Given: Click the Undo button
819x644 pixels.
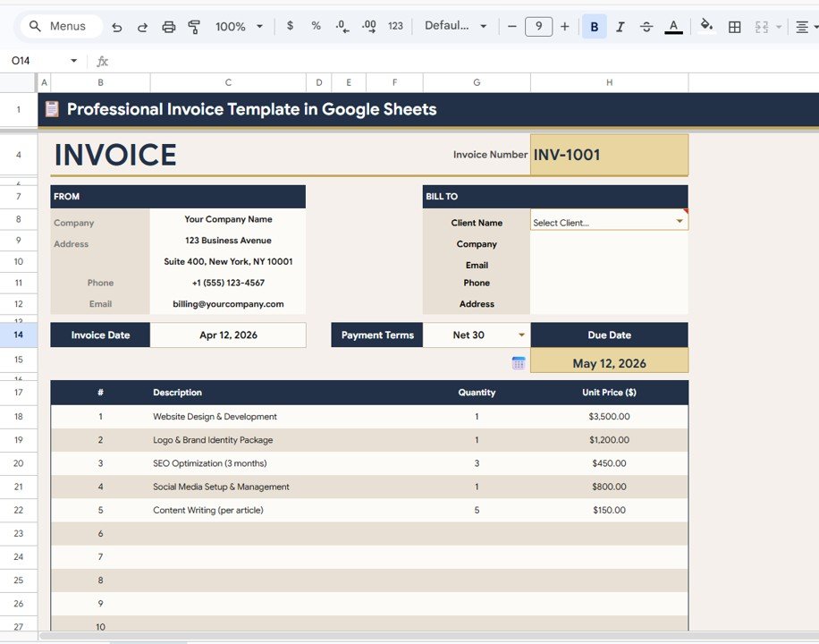Looking at the screenshot, I should tap(117, 26).
